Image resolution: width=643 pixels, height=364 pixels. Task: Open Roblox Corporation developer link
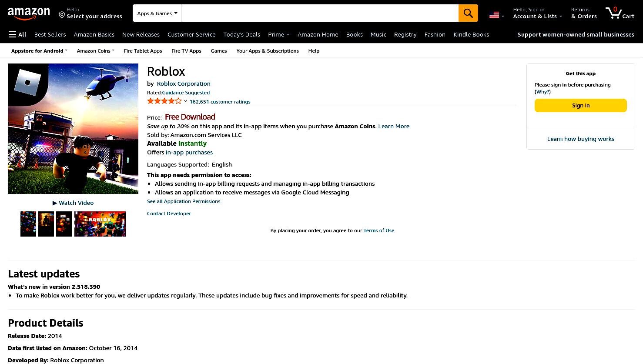click(184, 83)
